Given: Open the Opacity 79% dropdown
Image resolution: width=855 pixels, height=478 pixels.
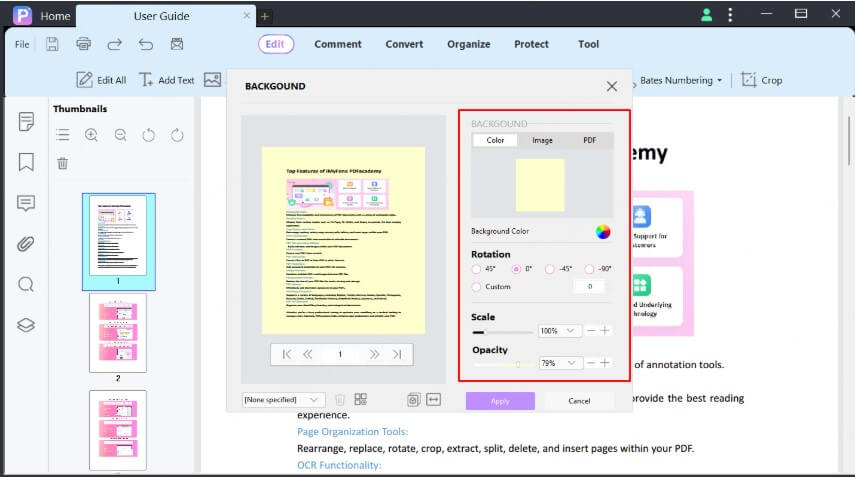Looking at the screenshot, I should (560, 363).
